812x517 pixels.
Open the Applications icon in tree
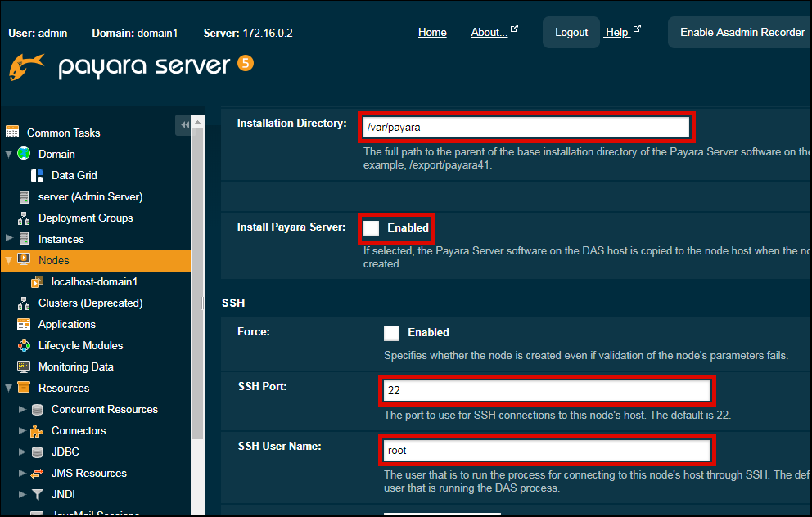(x=24, y=324)
